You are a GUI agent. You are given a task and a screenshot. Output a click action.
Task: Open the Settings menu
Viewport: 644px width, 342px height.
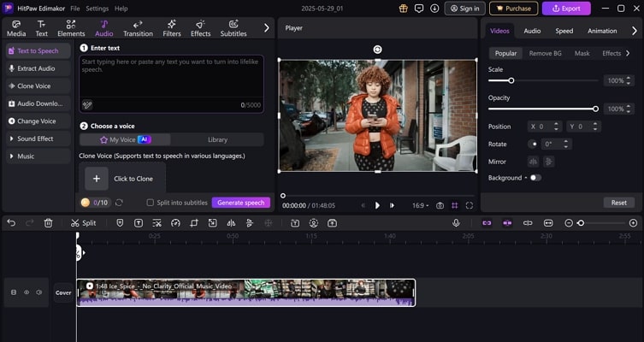pyautogui.click(x=97, y=9)
